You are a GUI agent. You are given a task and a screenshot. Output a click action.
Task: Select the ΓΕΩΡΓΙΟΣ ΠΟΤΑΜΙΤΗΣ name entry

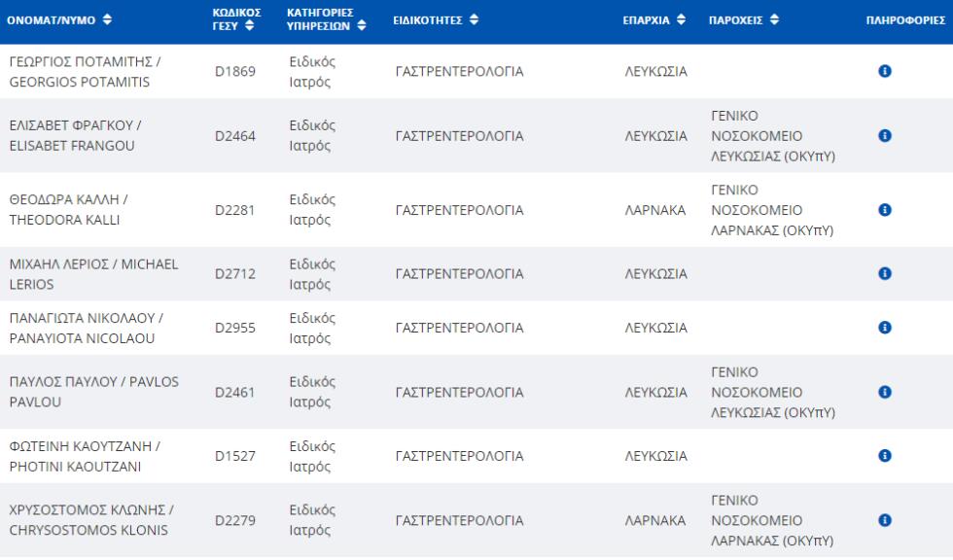pyautogui.click(x=86, y=72)
